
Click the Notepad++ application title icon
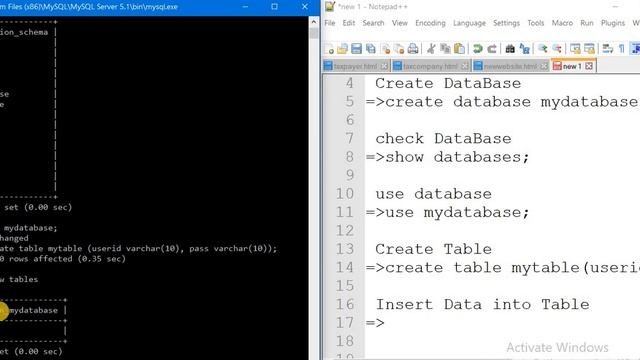click(330, 7)
